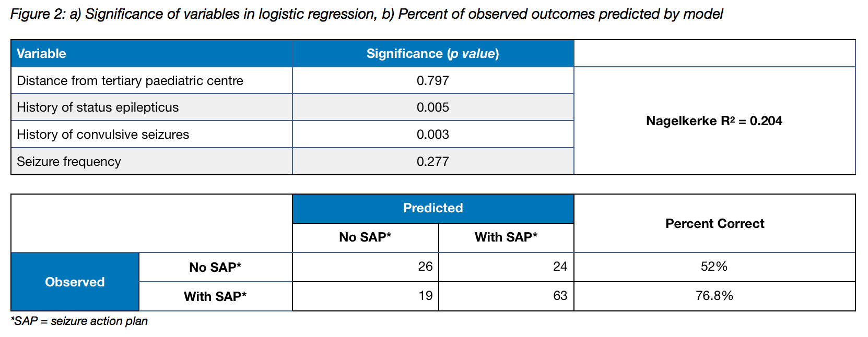
Task: Select the blue Observed row header
Action: (x=75, y=282)
